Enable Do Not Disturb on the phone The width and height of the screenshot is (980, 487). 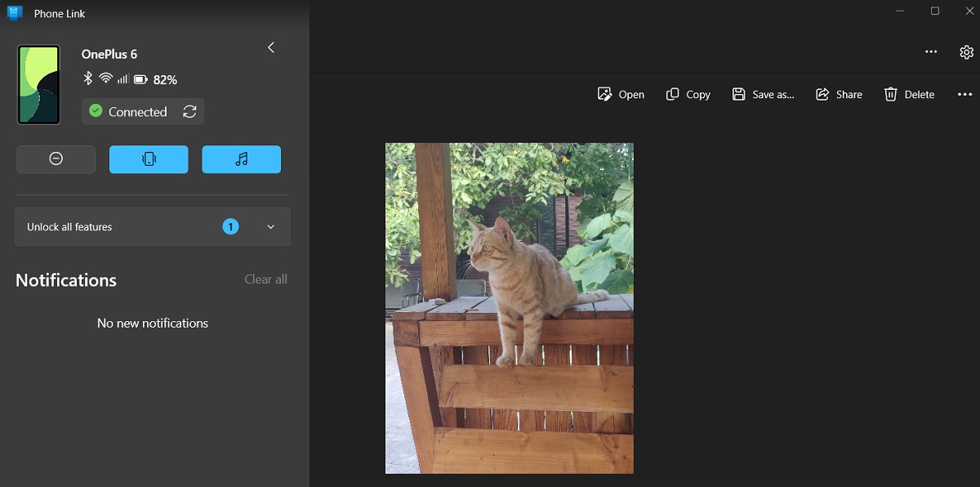click(56, 159)
